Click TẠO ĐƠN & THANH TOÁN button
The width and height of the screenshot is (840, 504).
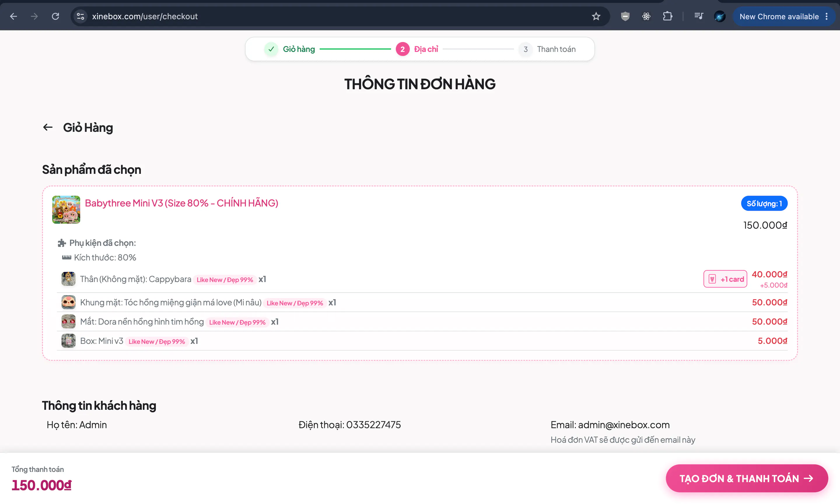pos(747,479)
